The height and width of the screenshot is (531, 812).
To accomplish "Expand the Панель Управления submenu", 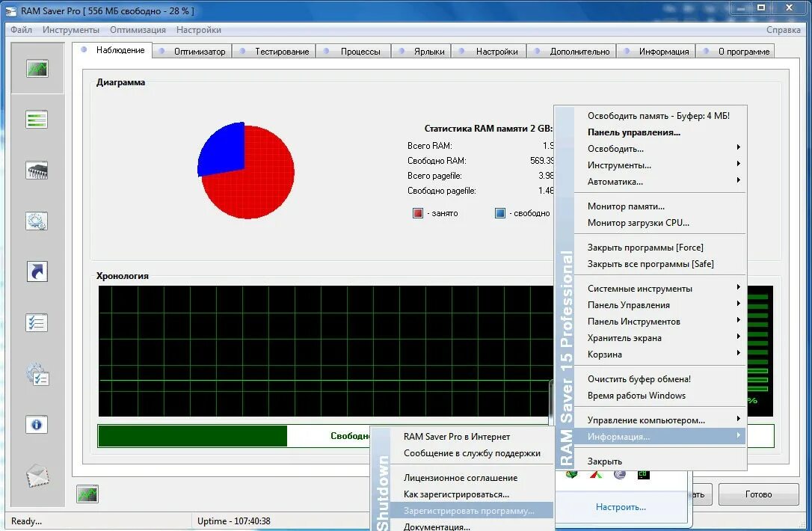I will (659, 305).
